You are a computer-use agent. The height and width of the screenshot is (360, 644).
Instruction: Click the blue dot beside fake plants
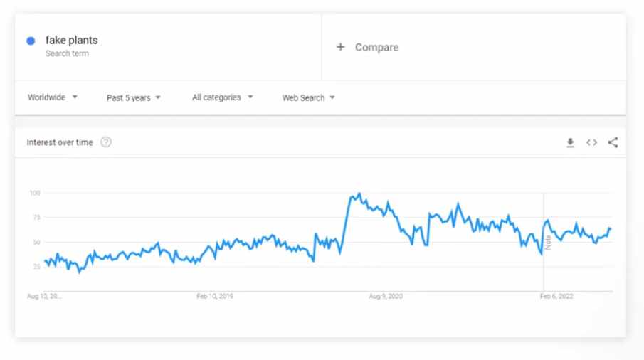click(31, 41)
